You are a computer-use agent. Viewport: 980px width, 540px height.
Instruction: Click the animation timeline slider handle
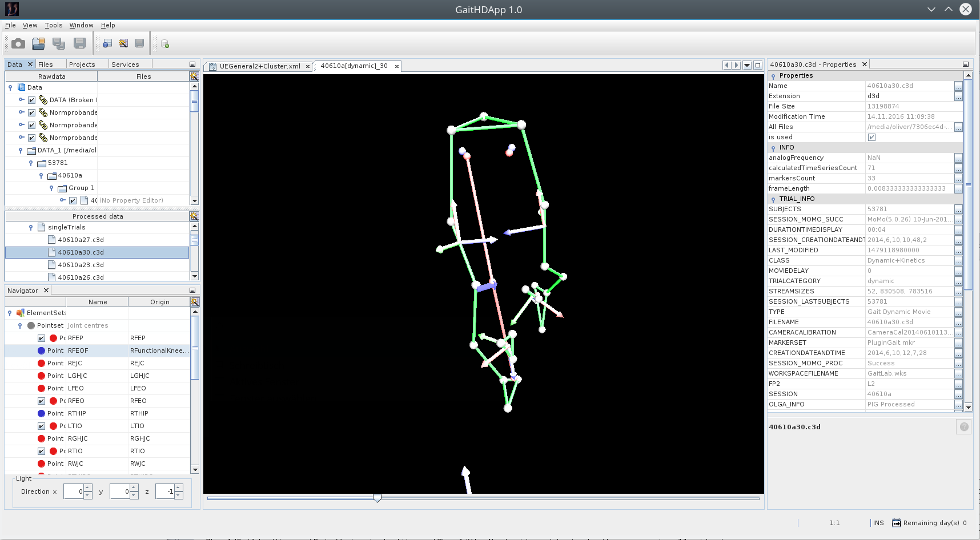[377, 498]
